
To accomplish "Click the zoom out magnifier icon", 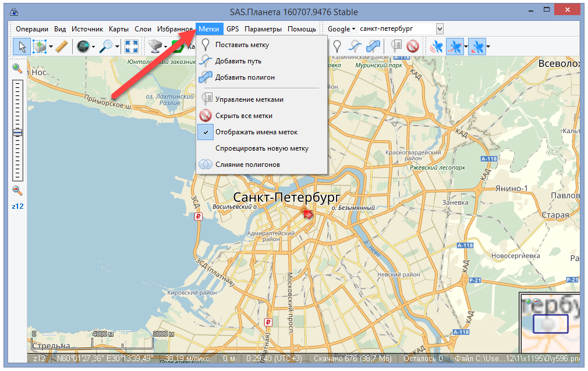I will (17, 190).
